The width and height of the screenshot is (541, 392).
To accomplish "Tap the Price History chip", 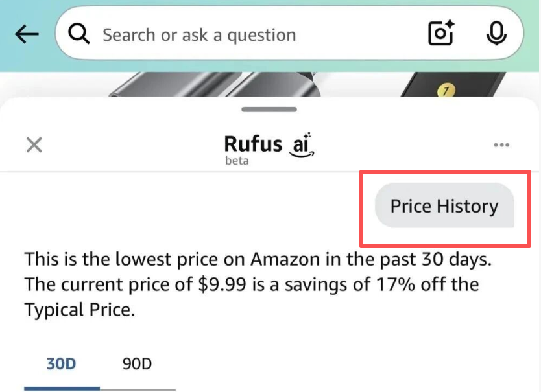I will pos(444,207).
